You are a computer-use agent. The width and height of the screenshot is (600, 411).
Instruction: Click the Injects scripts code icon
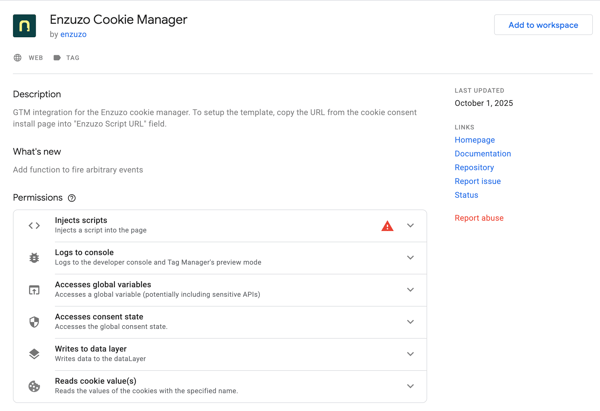(x=34, y=226)
